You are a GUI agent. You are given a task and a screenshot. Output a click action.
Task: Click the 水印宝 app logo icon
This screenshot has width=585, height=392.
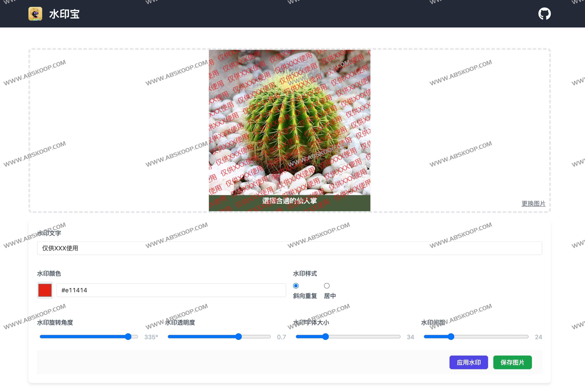[35, 14]
